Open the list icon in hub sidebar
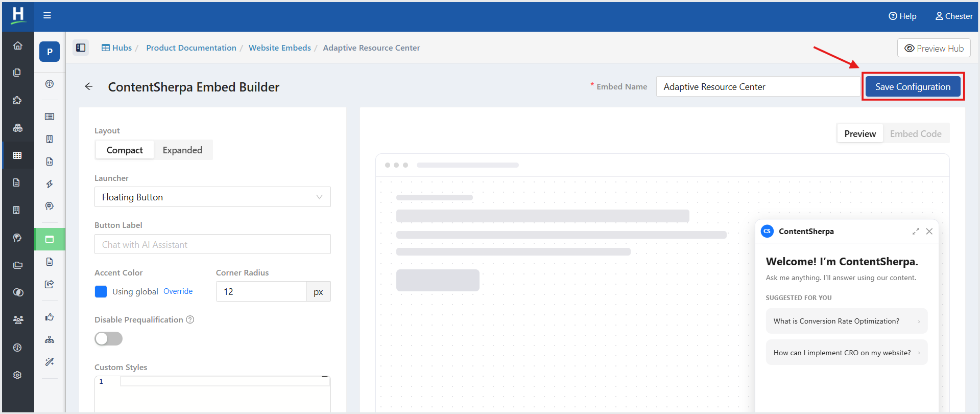 [50, 117]
